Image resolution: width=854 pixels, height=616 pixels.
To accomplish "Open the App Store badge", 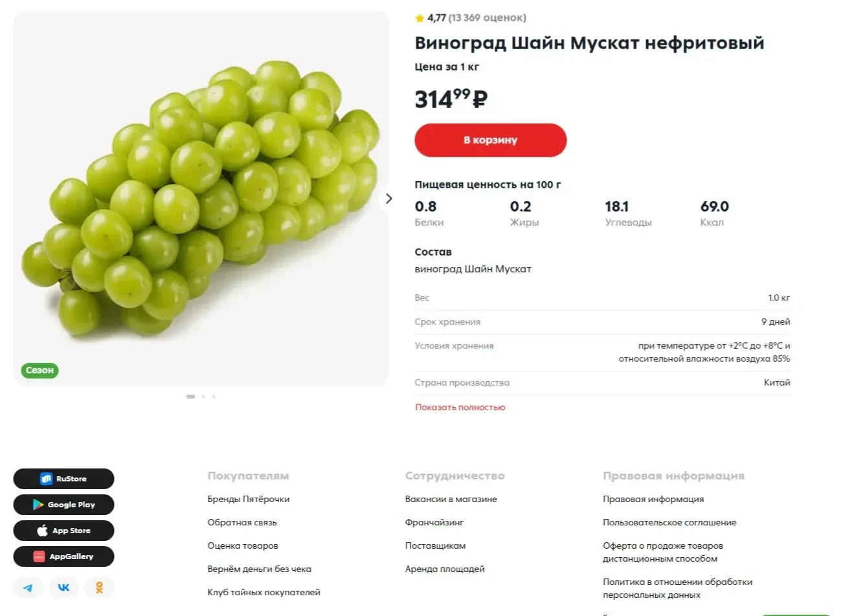I will point(63,531).
